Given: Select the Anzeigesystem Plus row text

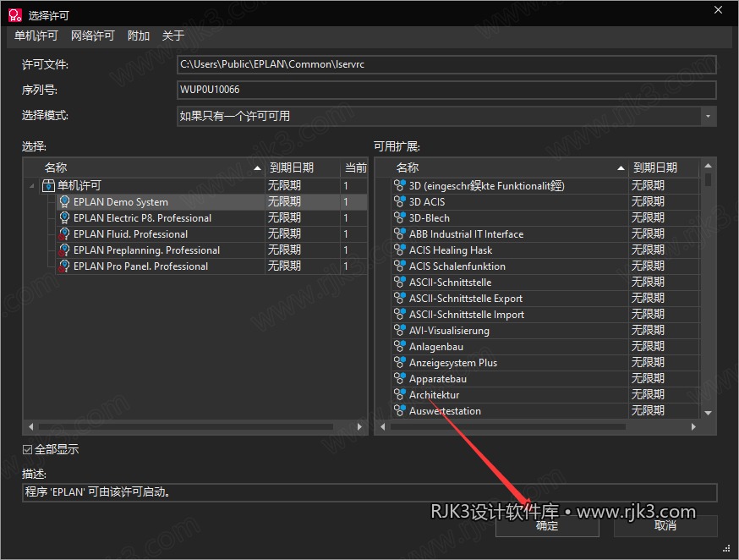Looking at the screenshot, I should pyautogui.click(x=453, y=363).
